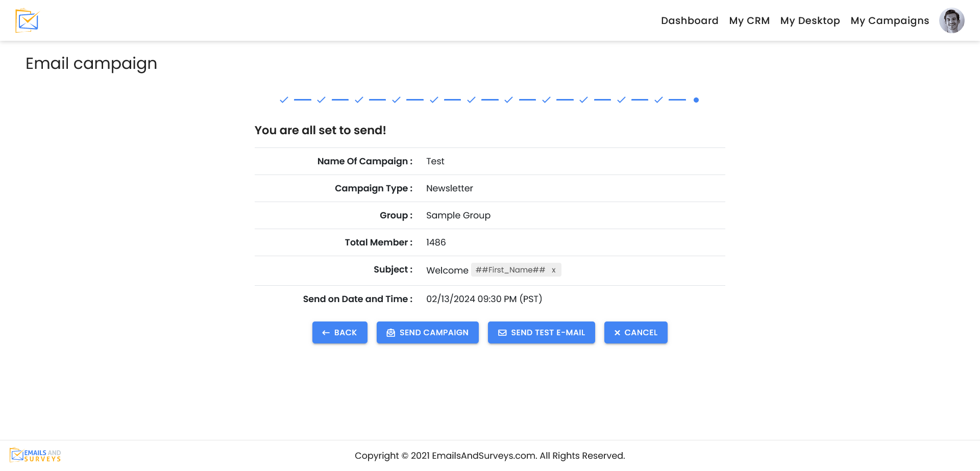
Task: Select the last completed checkmark in the stepper
Action: click(658, 100)
